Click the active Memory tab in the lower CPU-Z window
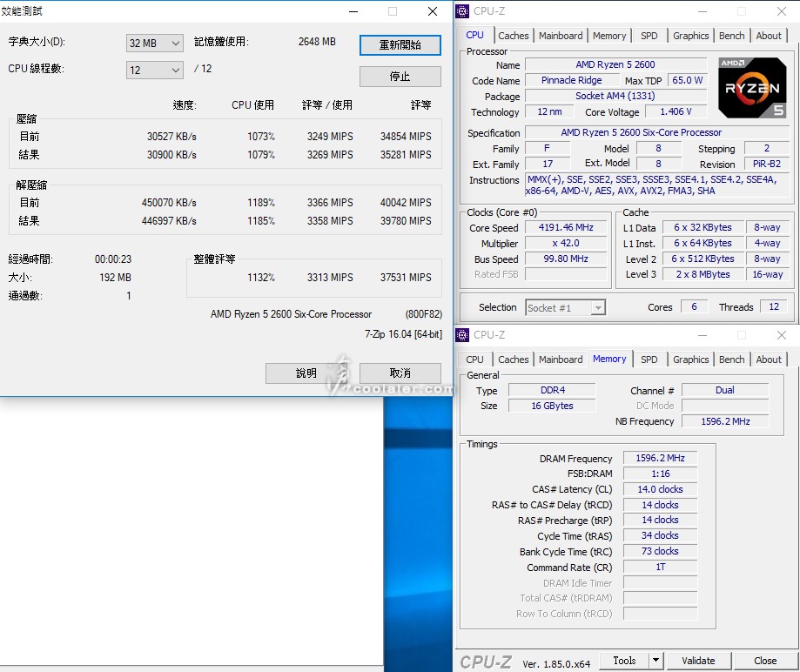The image size is (800, 672). (x=609, y=359)
